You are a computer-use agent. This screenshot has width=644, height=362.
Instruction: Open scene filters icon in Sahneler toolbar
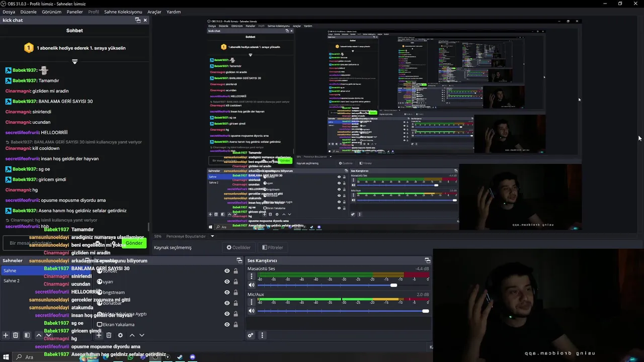tap(27, 335)
